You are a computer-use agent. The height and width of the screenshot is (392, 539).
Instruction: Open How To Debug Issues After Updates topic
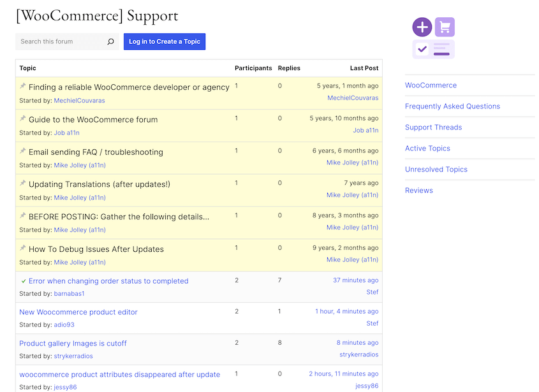(96, 249)
